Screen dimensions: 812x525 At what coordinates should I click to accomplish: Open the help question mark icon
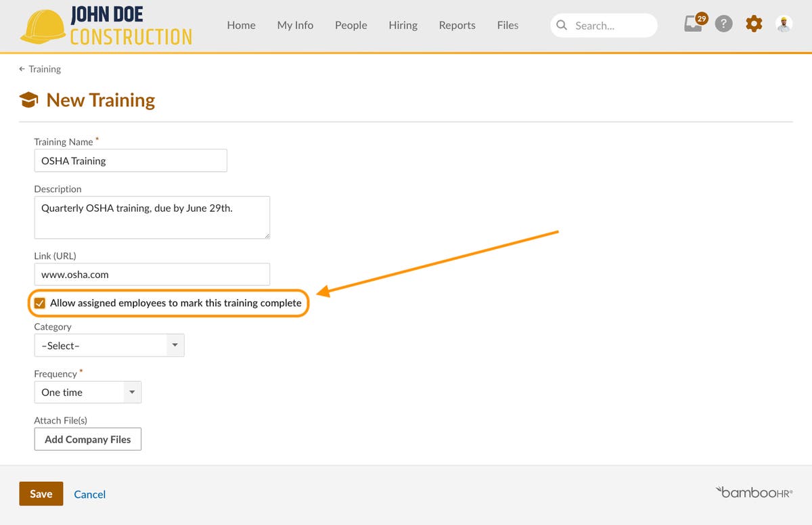(723, 24)
